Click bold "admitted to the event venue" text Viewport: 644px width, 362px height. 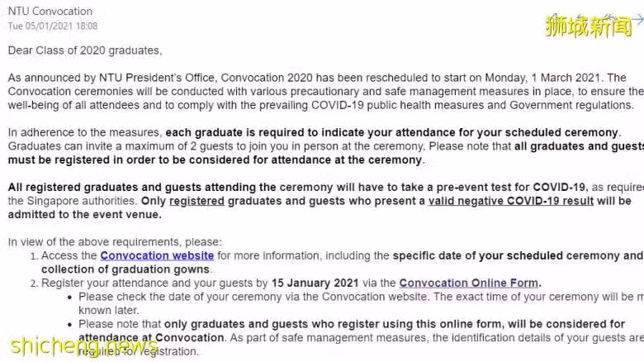(x=84, y=215)
